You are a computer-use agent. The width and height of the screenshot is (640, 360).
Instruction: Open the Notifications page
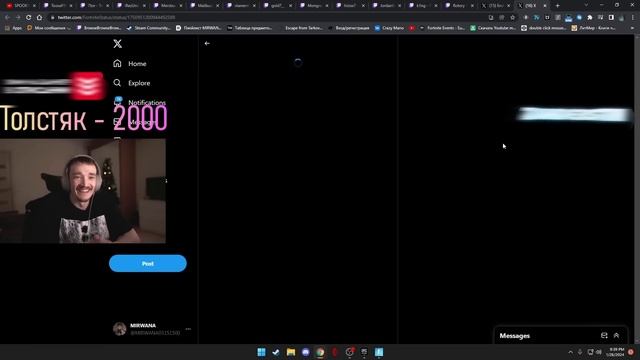tap(140, 102)
